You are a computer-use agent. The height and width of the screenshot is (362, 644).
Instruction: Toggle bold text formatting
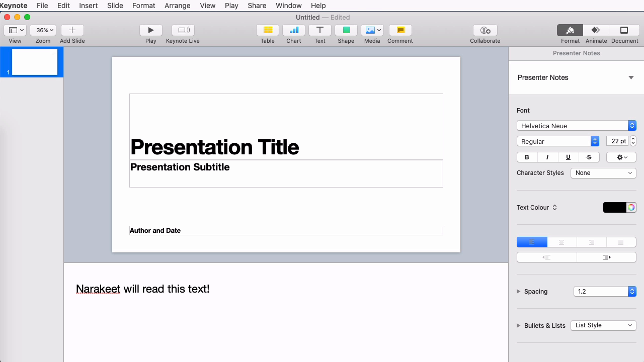[x=527, y=157]
